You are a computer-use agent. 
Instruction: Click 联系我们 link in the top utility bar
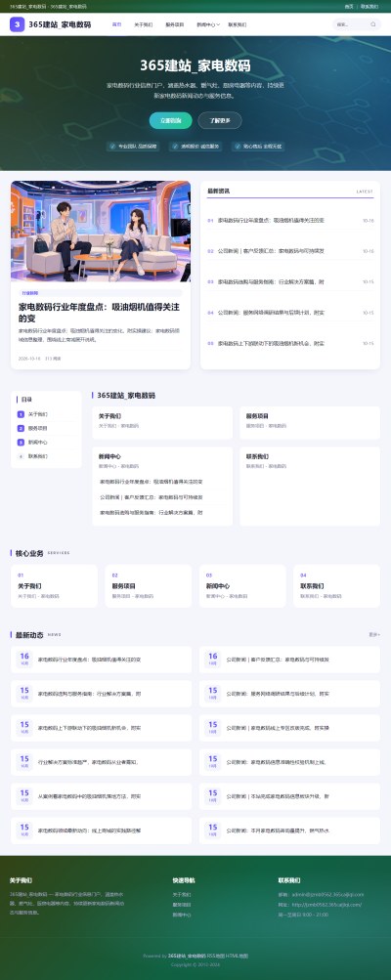tap(369, 6)
